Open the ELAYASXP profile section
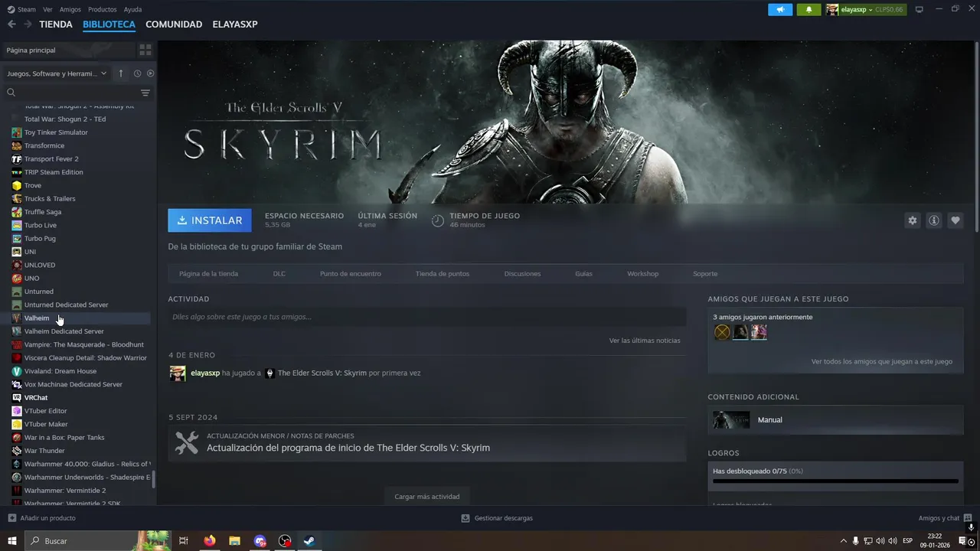 (x=235, y=24)
